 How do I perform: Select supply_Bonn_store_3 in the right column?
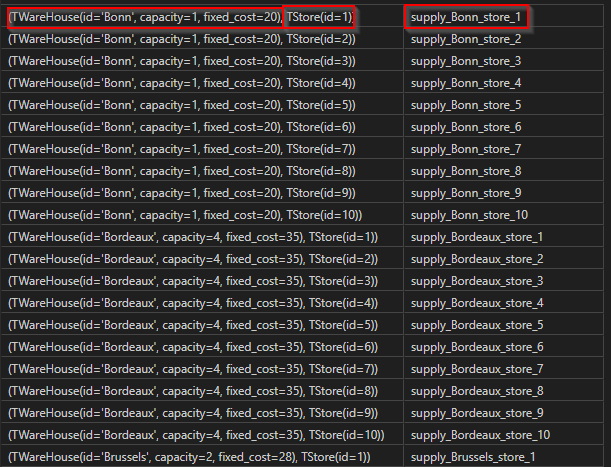pos(503,61)
